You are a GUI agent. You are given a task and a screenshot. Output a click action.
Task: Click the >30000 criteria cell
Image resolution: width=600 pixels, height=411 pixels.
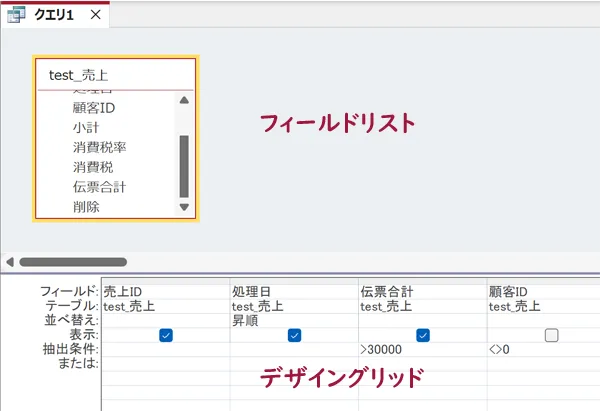(422, 350)
